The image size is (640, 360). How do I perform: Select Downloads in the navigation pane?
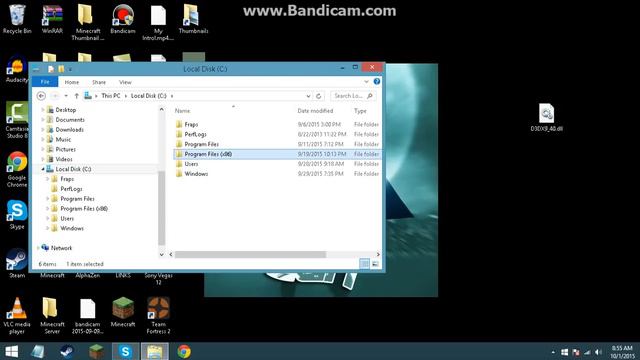coord(69,129)
